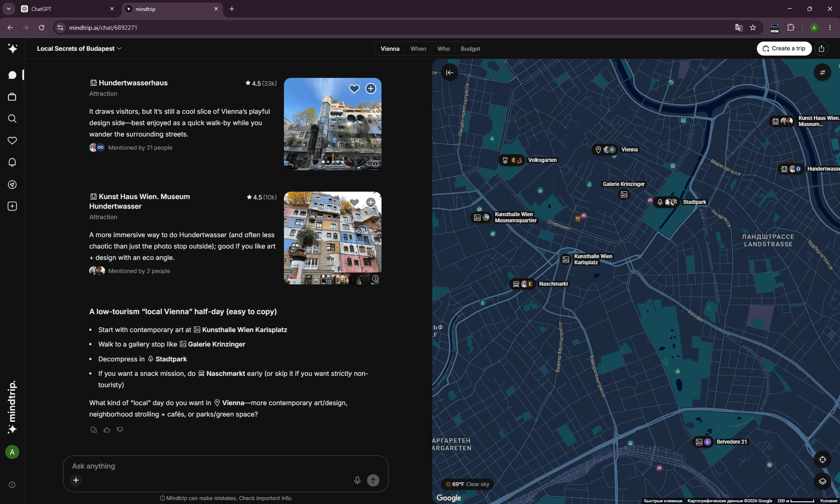This screenshot has width=840, height=504.
Task: Select the mindtrip browser tab
Action: (x=172, y=9)
